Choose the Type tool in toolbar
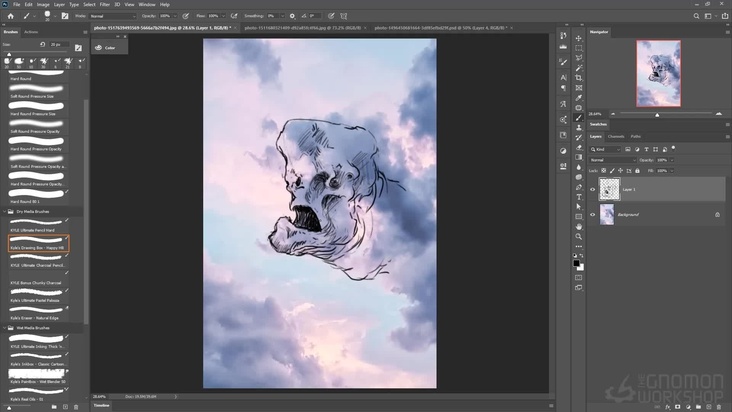 click(579, 197)
